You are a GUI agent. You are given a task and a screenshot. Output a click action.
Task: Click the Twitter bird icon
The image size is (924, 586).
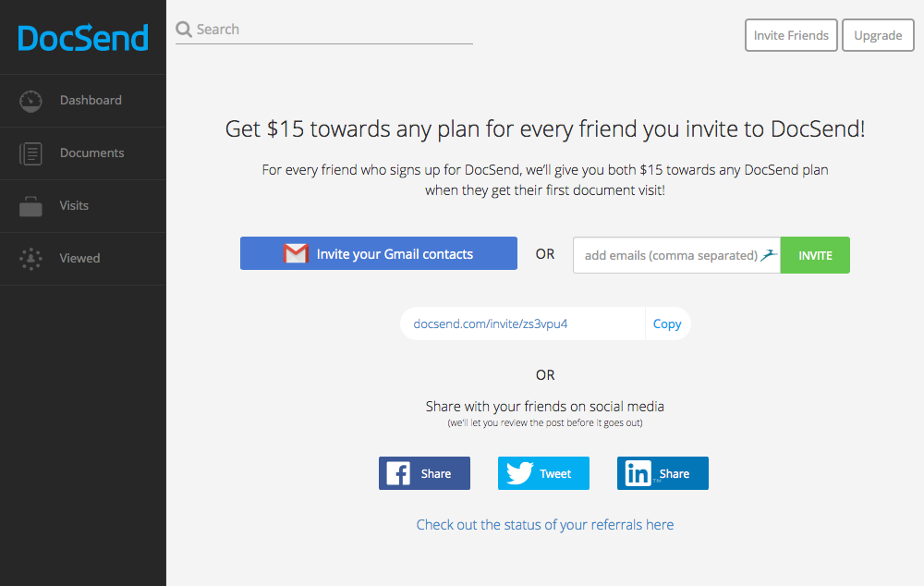pos(519,473)
